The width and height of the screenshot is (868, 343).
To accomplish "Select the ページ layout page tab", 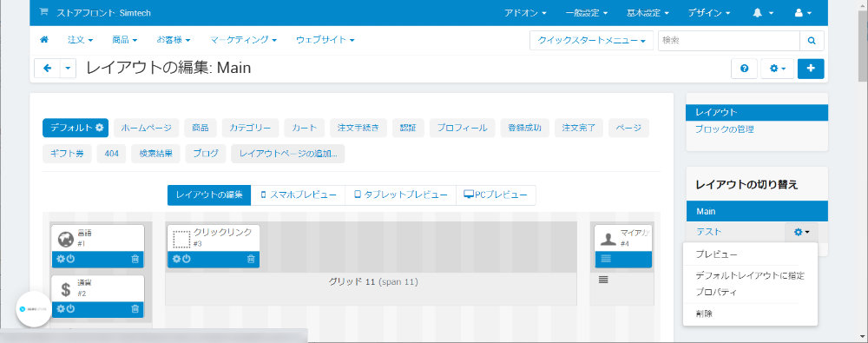I will (628, 128).
